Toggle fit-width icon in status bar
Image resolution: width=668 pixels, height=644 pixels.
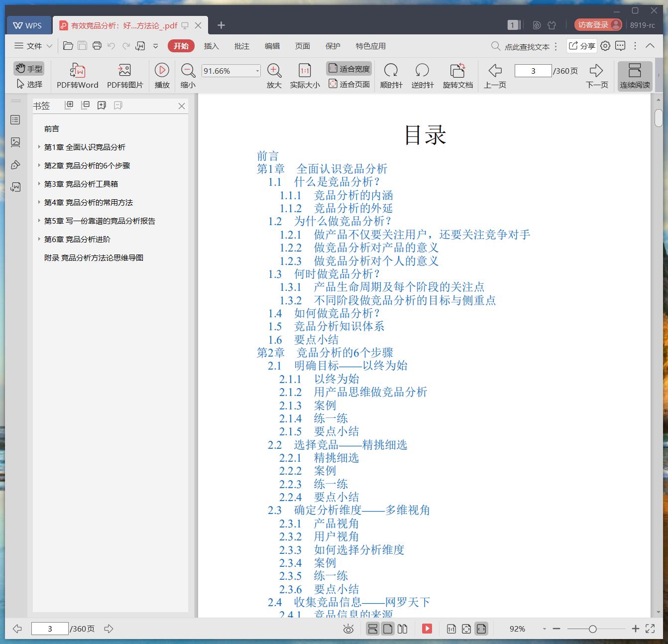click(481, 629)
